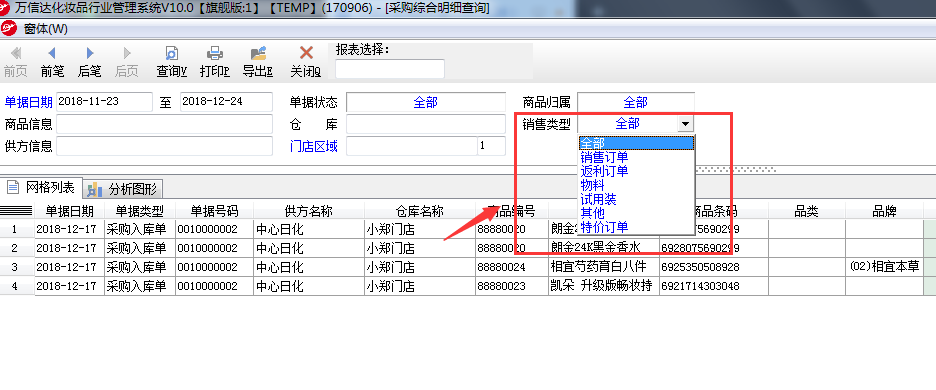Viewport: 936px width, 390px height.
Task: Click the 导出 export icon
Action: pos(258,54)
